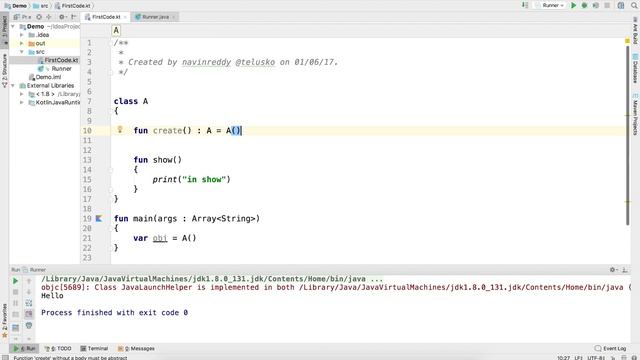This screenshot has height=360, width=640.
Task: Toggle the Maven Projects tool window tab
Action: click(x=636, y=114)
